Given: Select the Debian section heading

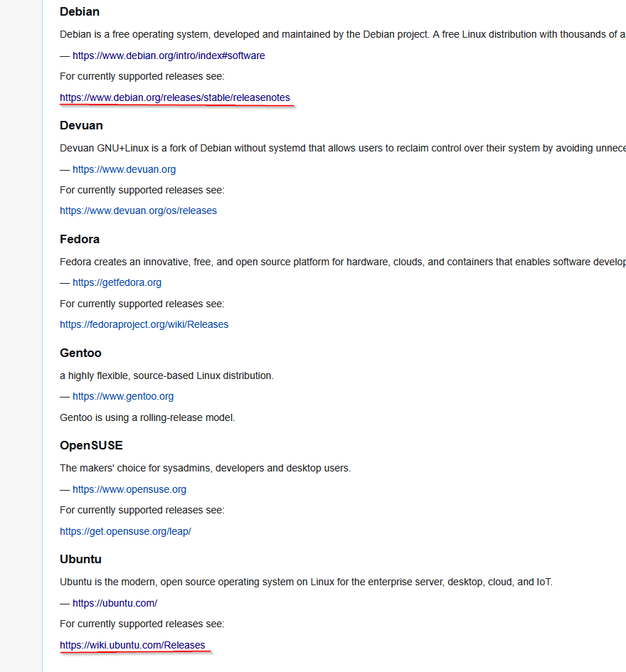Looking at the screenshot, I should click(x=80, y=11).
